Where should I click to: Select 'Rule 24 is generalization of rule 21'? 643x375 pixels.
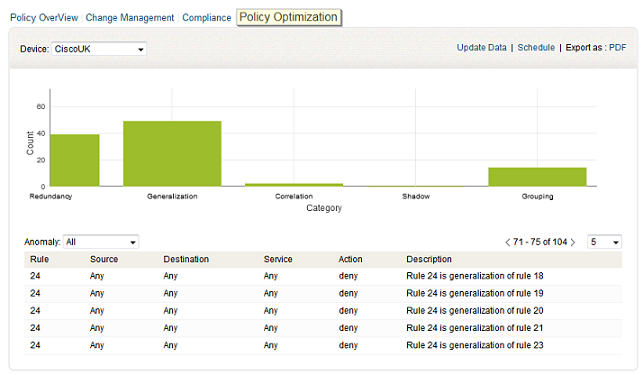(475, 328)
